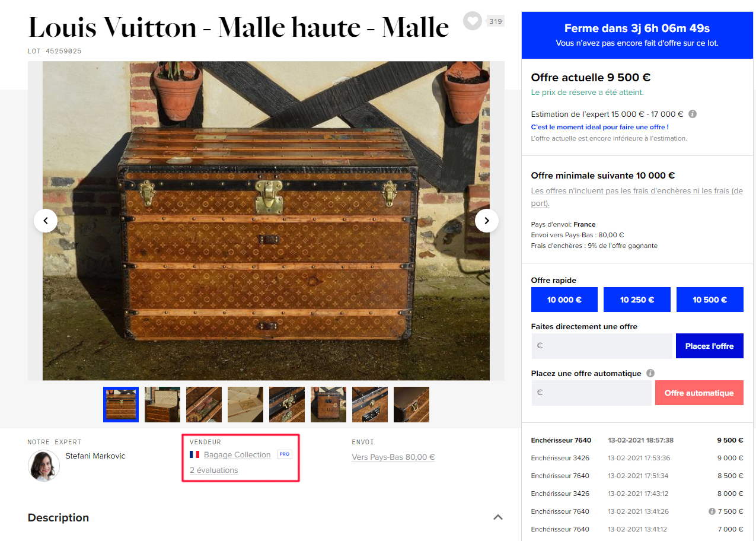Click Placez l'offre button
Image resolution: width=756 pixels, height=541 pixels.
tap(710, 346)
